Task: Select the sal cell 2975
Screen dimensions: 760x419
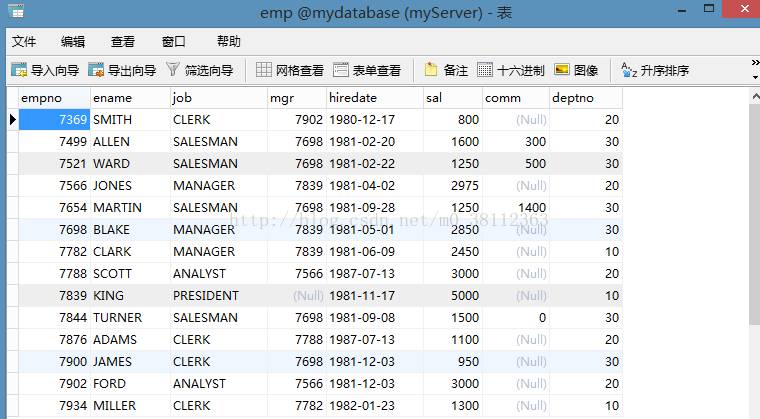Action: tap(453, 185)
